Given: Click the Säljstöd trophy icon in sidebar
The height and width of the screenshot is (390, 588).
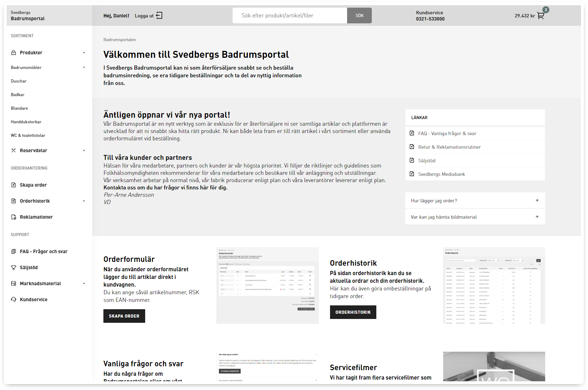Looking at the screenshot, I should pyautogui.click(x=14, y=267).
